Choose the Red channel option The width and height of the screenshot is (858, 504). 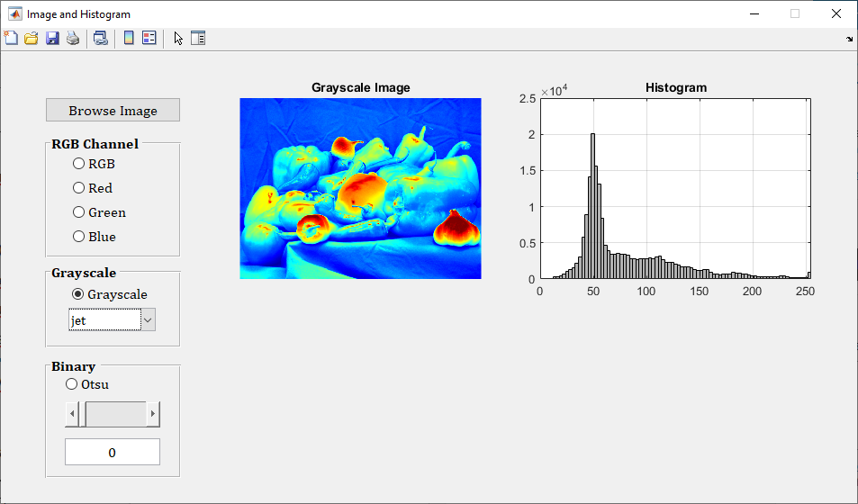[x=79, y=188]
